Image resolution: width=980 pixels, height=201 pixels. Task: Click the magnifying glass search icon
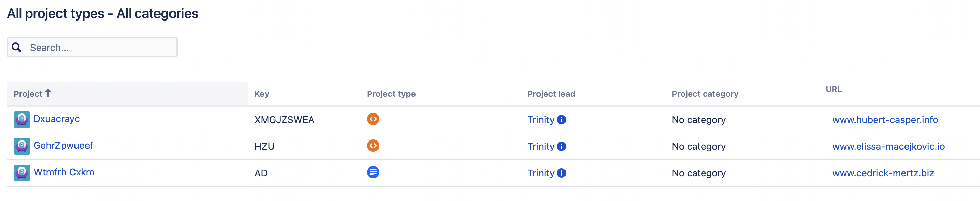pos(16,47)
